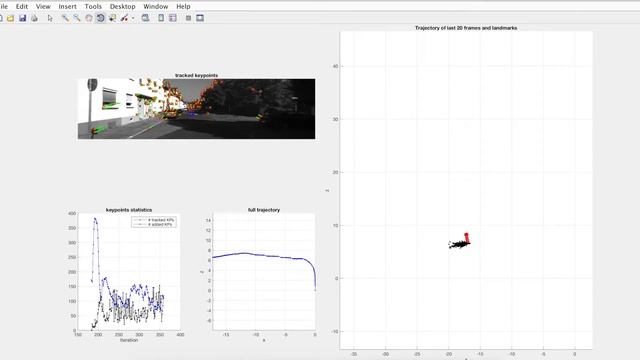Click the 'Iteration' x-axis label
The height and width of the screenshot is (360, 640).
[x=129, y=340]
